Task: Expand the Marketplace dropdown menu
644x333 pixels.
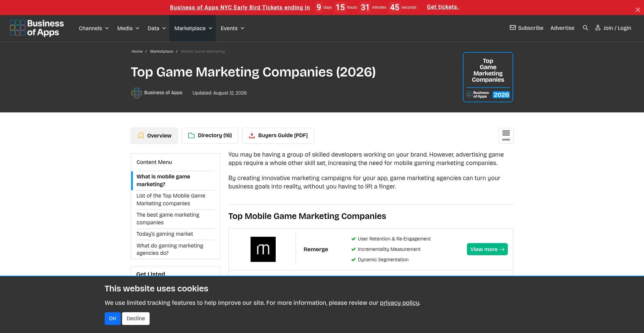Action: click(193, 28)
